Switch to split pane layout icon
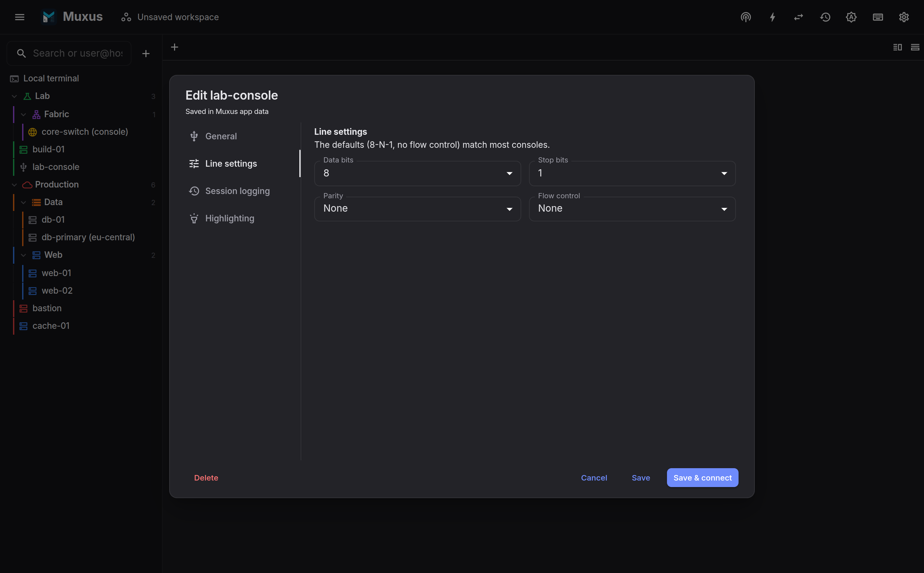924x573 pixels. coord(898,47)
